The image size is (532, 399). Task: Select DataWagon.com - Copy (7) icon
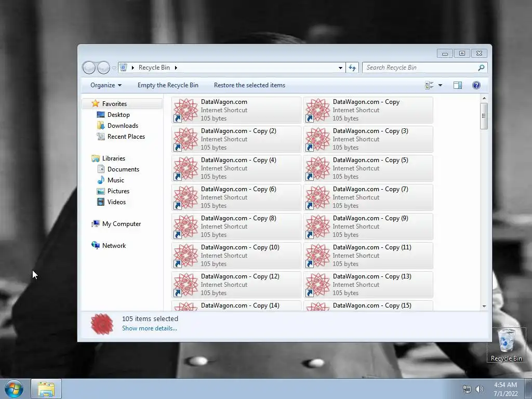[x=317, y=197]
